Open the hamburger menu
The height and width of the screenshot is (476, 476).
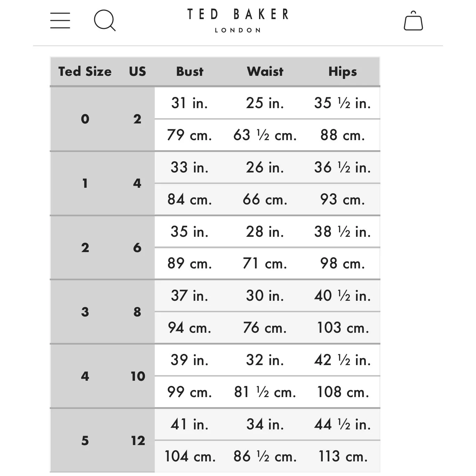60,21
